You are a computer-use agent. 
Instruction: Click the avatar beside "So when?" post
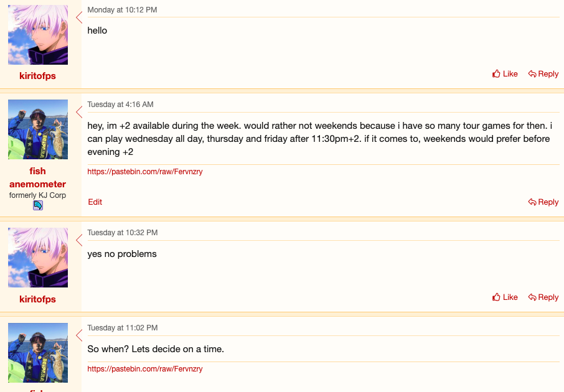click(x=38, y=352)
